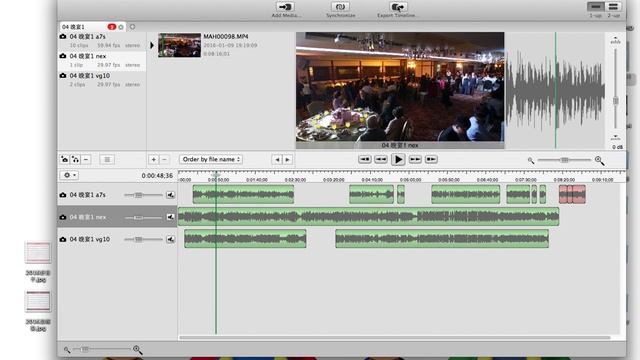Click the camera icon on the vg10 timeline track
This screenshot has width=640, height=360.
pyautogui.click(x=63, y=239)
